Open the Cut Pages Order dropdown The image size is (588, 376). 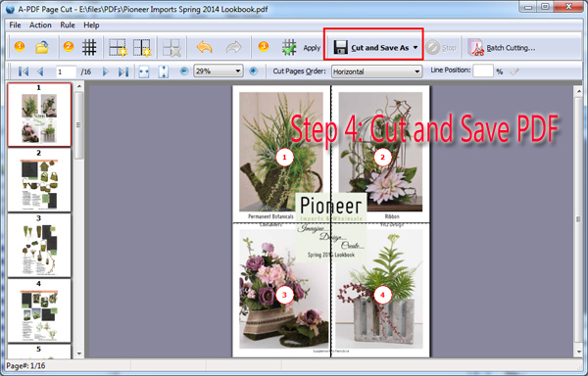coord(376,71)
